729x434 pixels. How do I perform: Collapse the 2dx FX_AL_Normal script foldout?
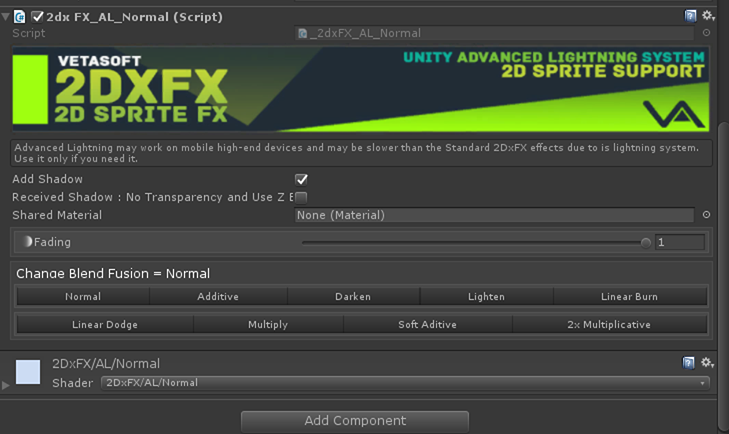click(6, 17)
